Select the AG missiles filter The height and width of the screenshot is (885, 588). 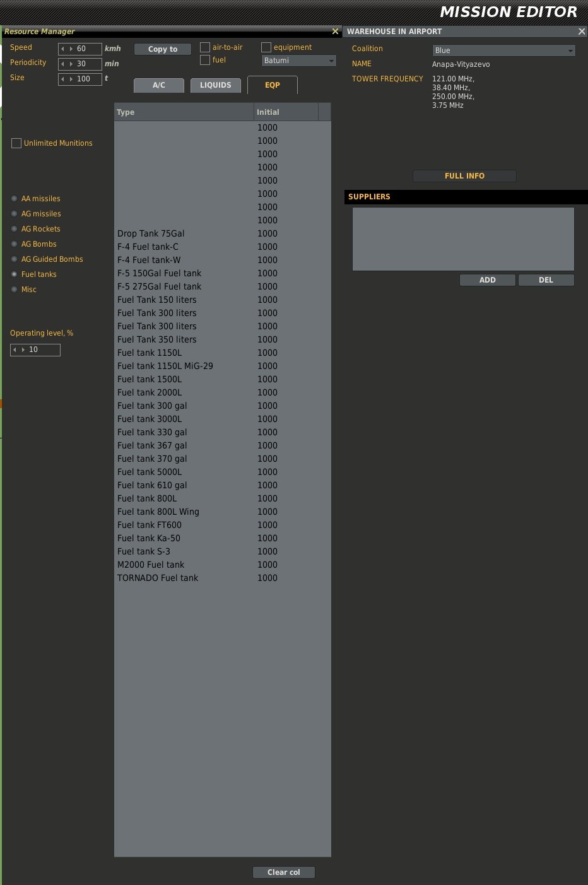click(15, 214)
